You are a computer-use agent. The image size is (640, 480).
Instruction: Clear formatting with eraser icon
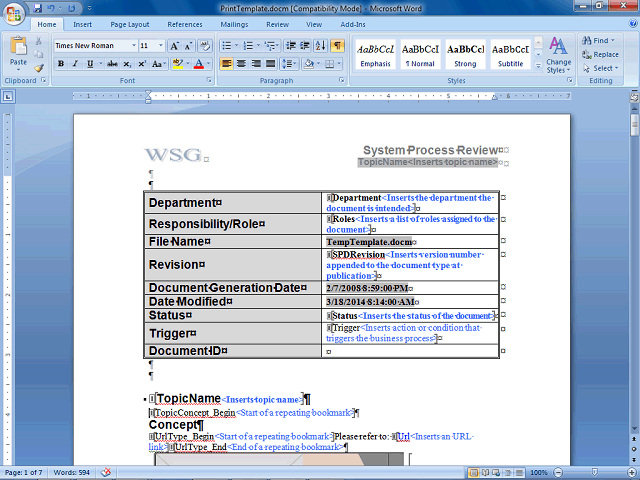pyautogui.click(x=205, y=46)
